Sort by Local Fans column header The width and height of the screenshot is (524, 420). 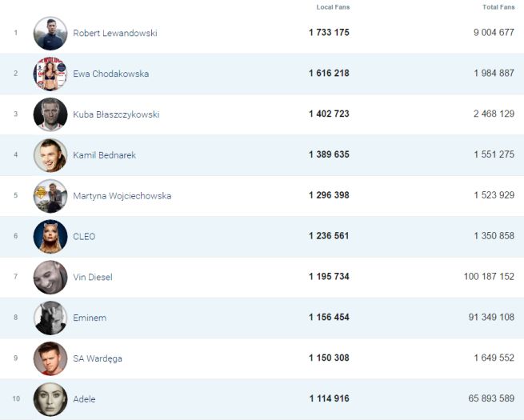pos(333,7)
